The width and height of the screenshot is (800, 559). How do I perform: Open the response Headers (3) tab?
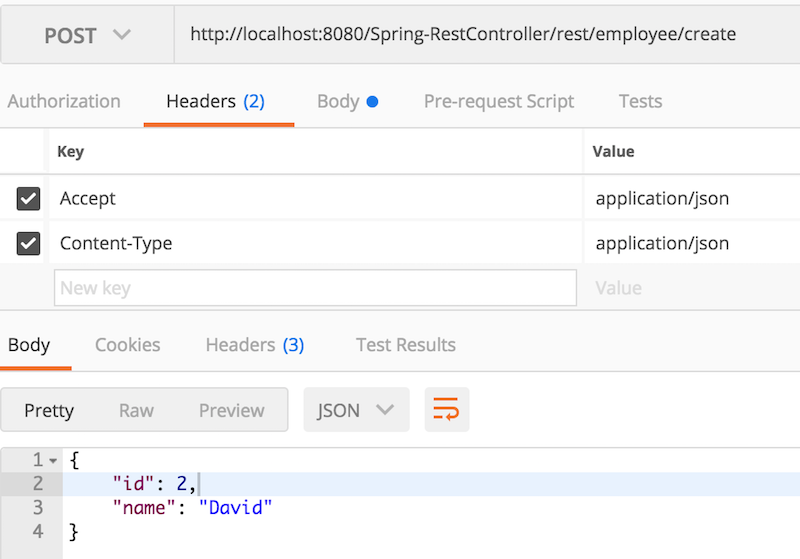pos(255,345)
